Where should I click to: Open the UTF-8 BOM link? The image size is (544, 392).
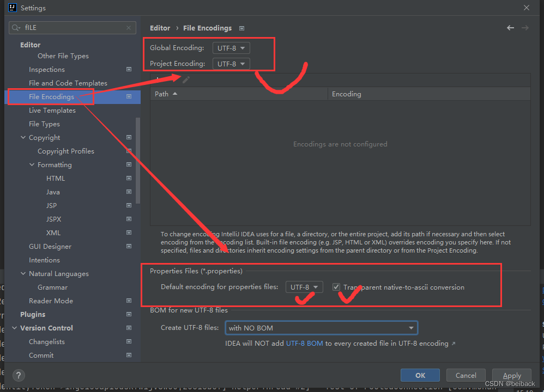pos(304,344)
